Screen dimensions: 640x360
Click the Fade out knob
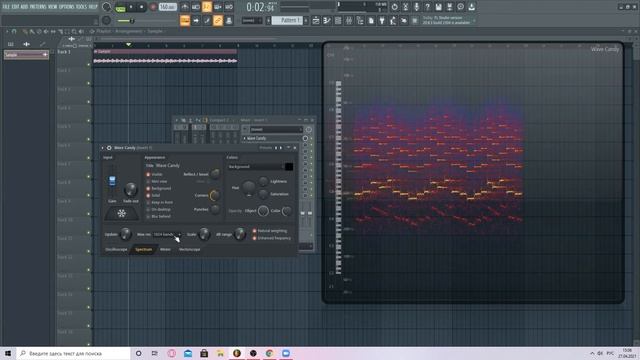coord(131,189)
